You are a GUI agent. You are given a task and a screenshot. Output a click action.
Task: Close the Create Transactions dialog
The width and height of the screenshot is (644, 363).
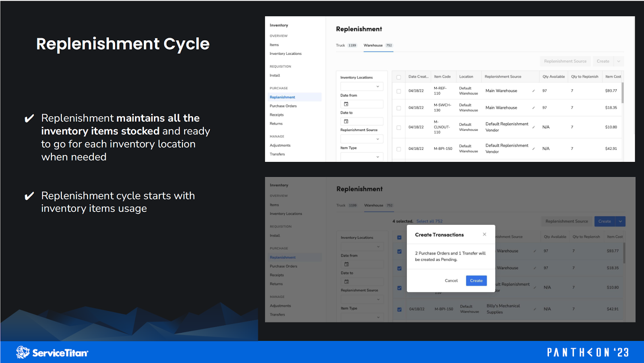484,234
